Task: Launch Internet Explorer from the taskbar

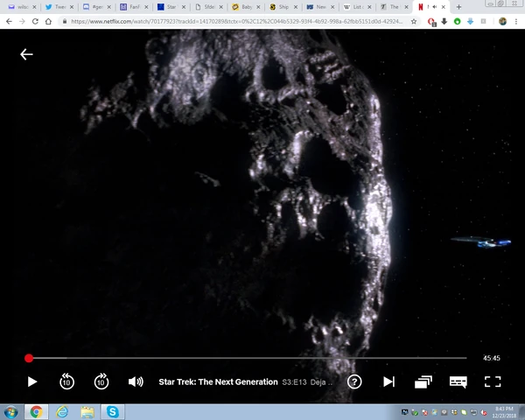Action: pos(62,412)
